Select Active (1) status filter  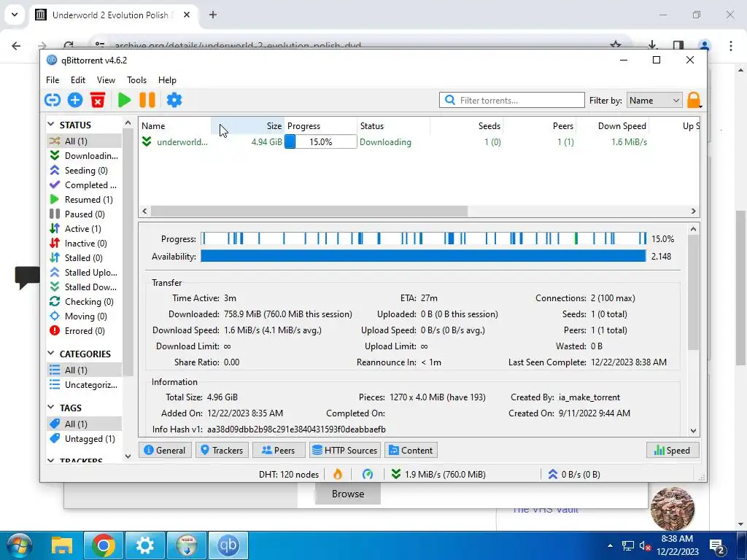pyautogui.click(x=84, y=228)
